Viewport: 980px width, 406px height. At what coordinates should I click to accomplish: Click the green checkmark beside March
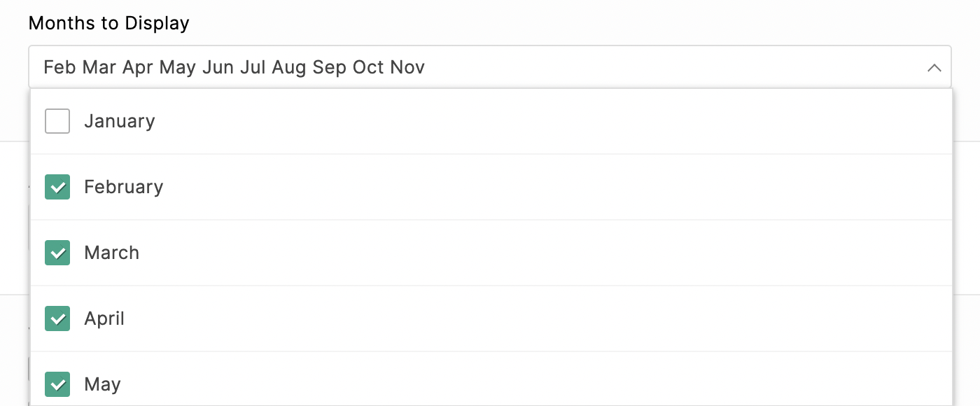[57, 253]
